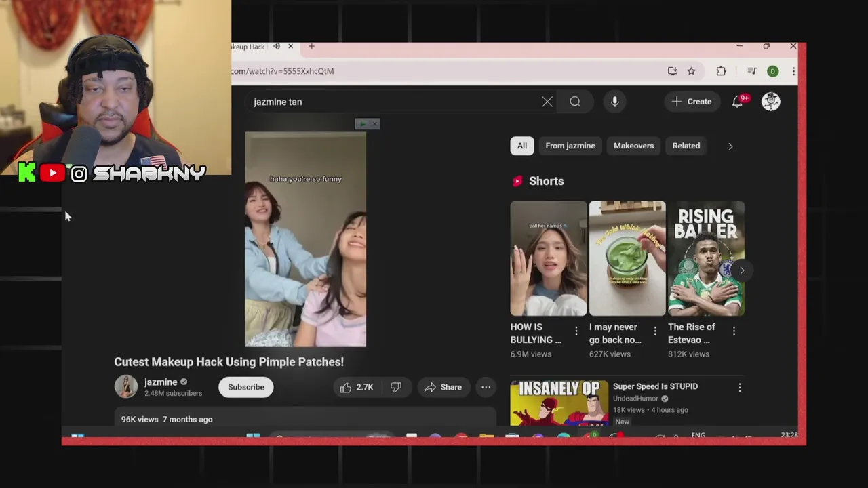Click the 627K views text
This screenshot has height=488, width=868.
[610, 354]
